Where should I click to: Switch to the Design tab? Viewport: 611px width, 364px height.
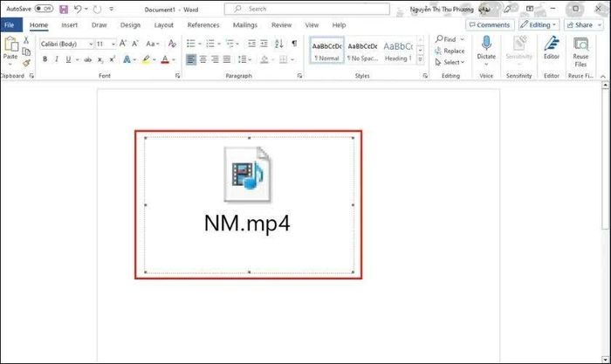coord(130,25)
